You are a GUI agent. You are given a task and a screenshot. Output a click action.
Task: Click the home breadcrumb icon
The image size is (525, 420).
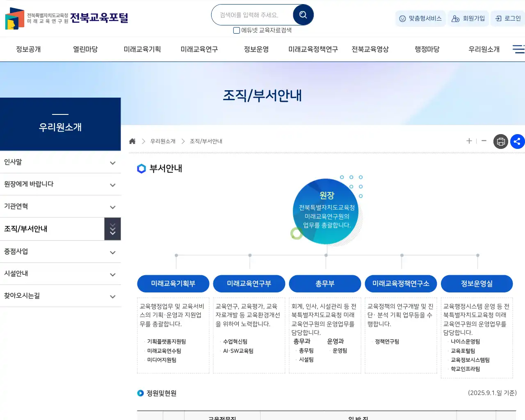tap(132, 141)
